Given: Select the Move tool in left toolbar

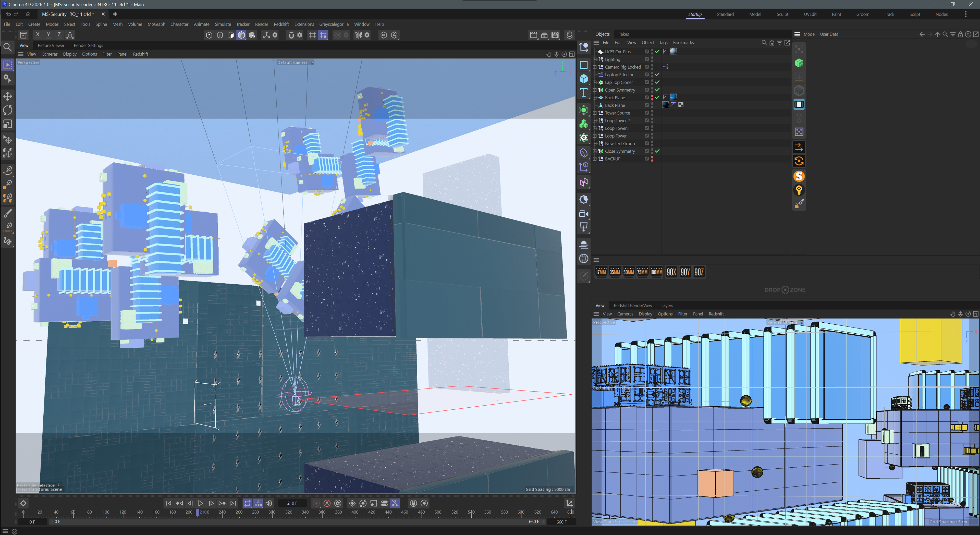Looking at the screenshot, I should tap(8, 96).
